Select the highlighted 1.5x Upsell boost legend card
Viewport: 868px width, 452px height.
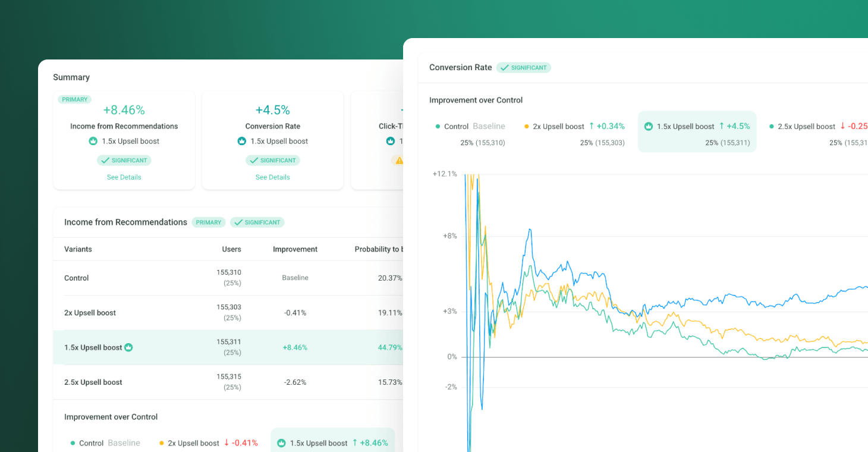(697, 131)
